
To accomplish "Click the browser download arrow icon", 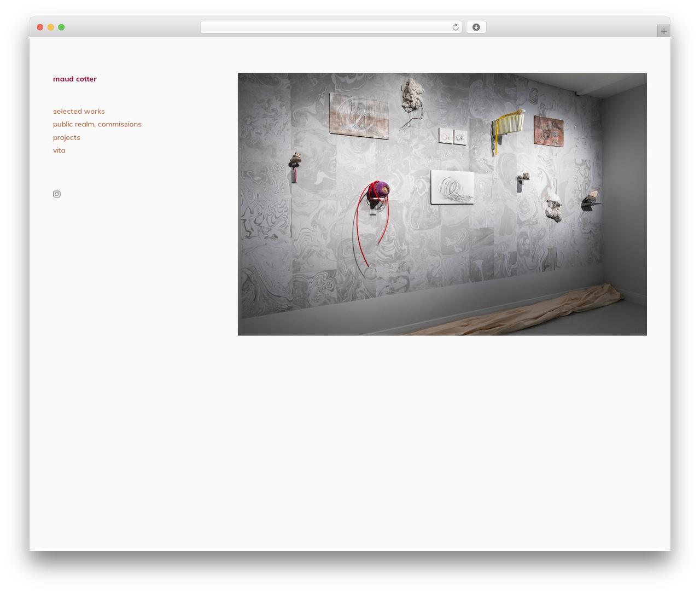I will point(476,27).
